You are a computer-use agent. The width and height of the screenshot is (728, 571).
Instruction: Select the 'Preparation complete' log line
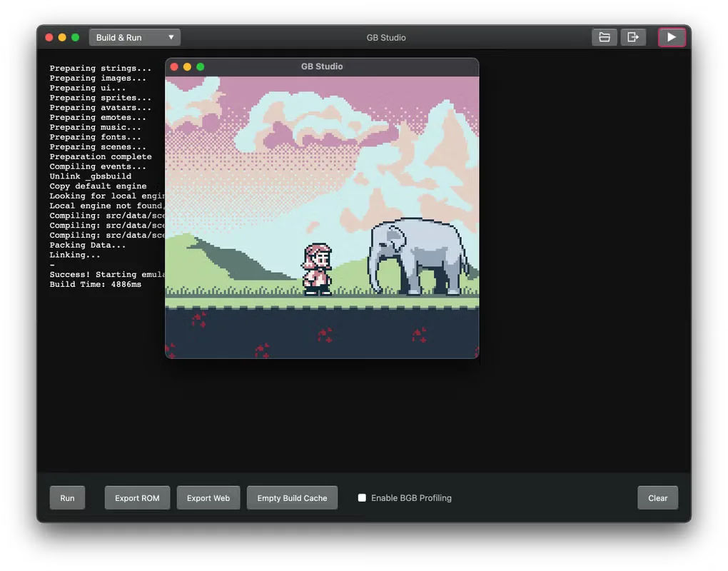pos(101,156)
